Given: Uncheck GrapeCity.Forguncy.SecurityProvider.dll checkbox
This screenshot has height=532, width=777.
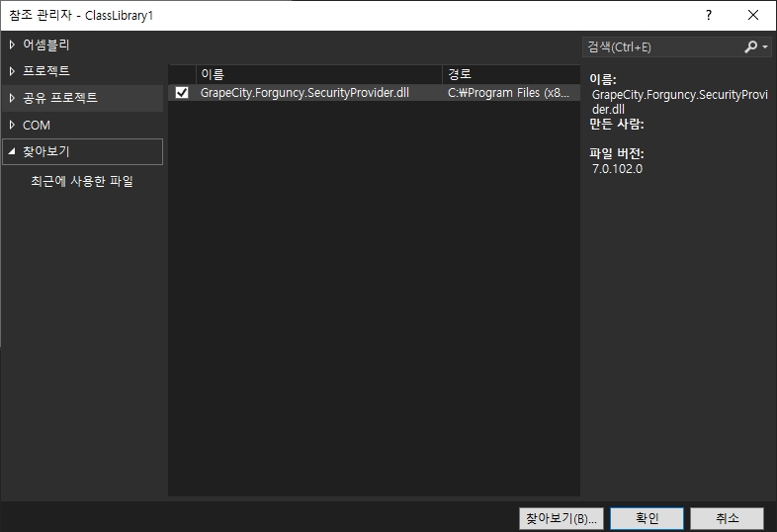Looking at the screenshot, I should (x=182, y=93).
